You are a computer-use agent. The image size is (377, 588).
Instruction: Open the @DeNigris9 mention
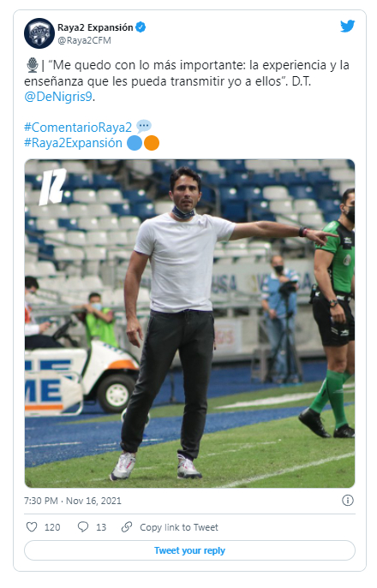[58, 97]
